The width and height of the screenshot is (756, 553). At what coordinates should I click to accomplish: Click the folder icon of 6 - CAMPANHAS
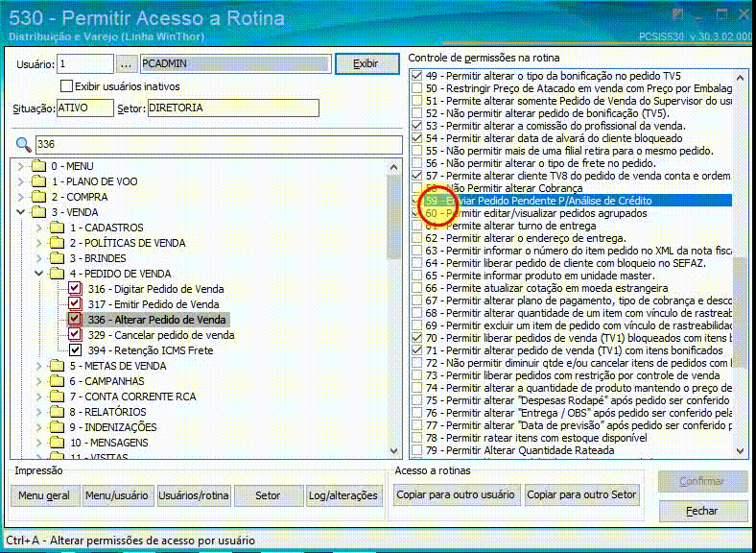(x=57, y=382)
